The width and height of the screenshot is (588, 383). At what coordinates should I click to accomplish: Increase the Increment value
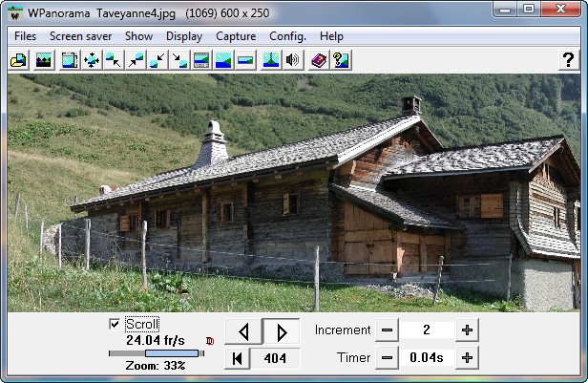pos(467,330)
